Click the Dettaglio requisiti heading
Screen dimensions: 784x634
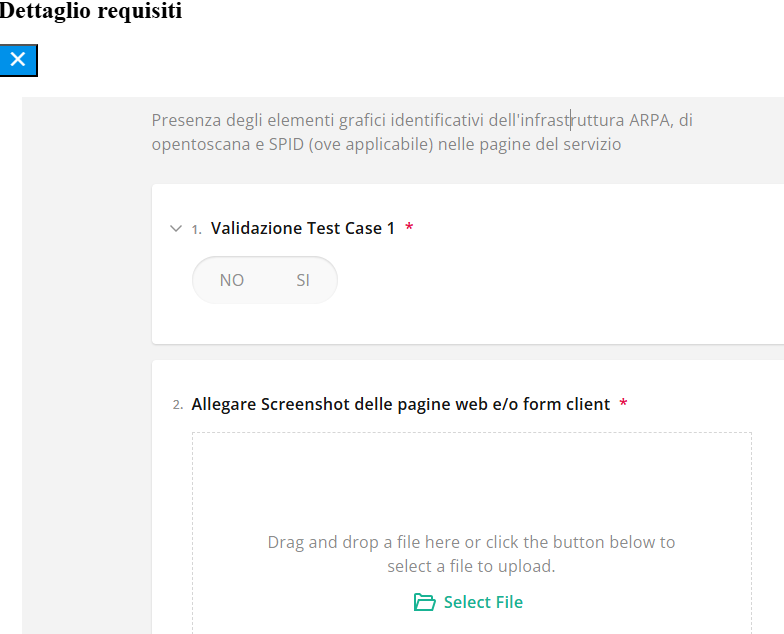coord(91,13)
